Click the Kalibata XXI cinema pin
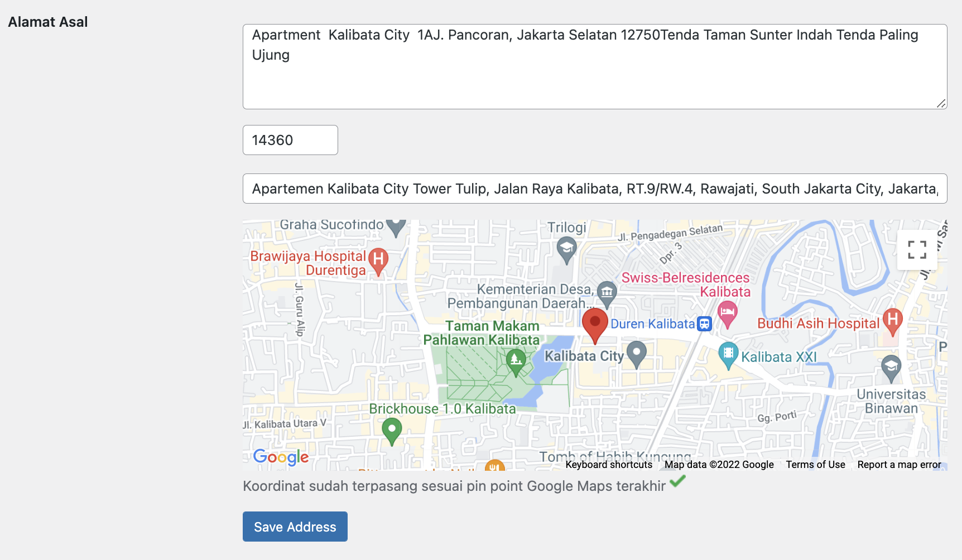The image size is (962, 560). 728,355
